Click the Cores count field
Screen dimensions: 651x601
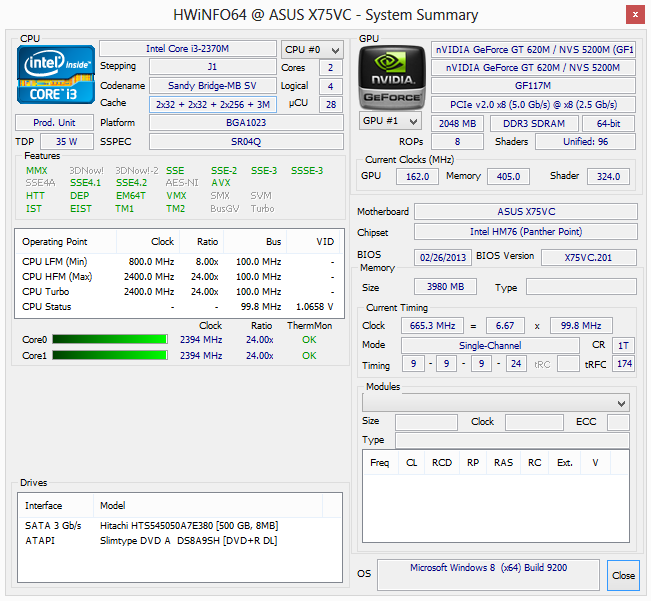(330, 68)
